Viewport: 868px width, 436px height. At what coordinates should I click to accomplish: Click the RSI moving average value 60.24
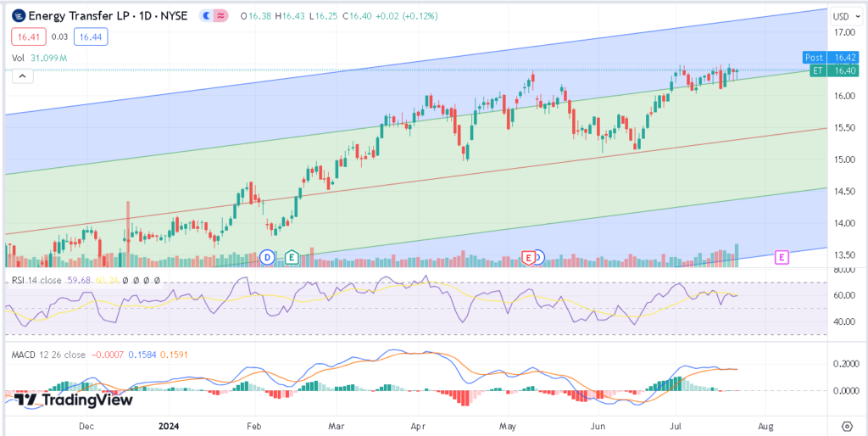tap(107, 281)
